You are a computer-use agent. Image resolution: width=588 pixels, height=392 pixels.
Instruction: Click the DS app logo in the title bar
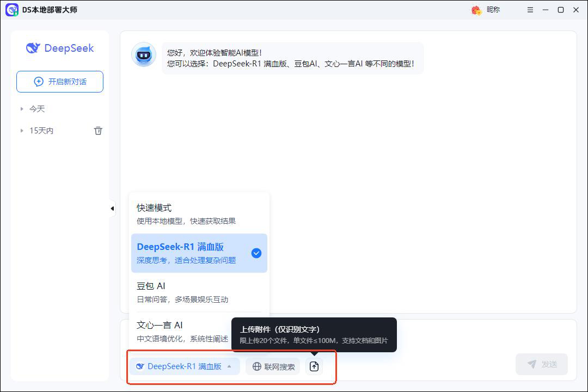[11, 10]
